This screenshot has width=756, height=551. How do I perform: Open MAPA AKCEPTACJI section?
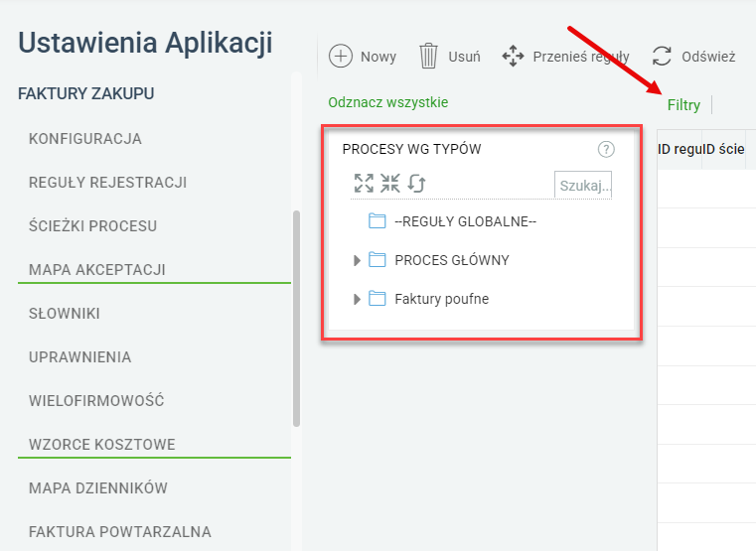coord(97,270)
